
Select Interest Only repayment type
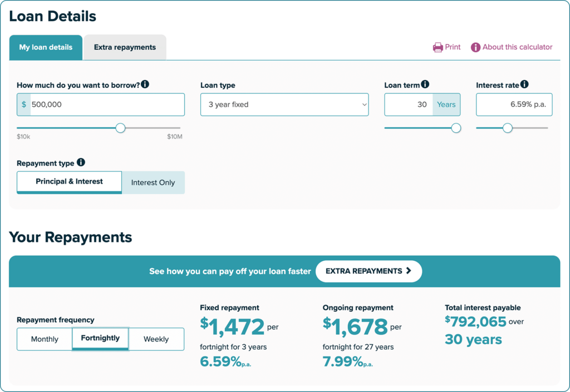pyautogui.click(x=153, y=182)
